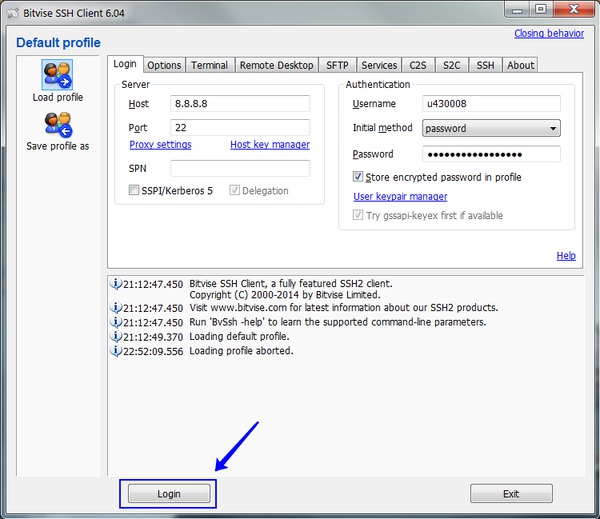Click the Port input field
Image resolution: width=600 pixels, height=519 pixels.
[240, 127]
